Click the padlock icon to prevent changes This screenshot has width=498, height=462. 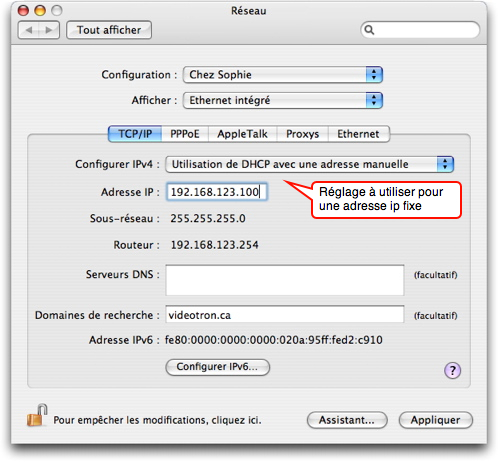37,415
